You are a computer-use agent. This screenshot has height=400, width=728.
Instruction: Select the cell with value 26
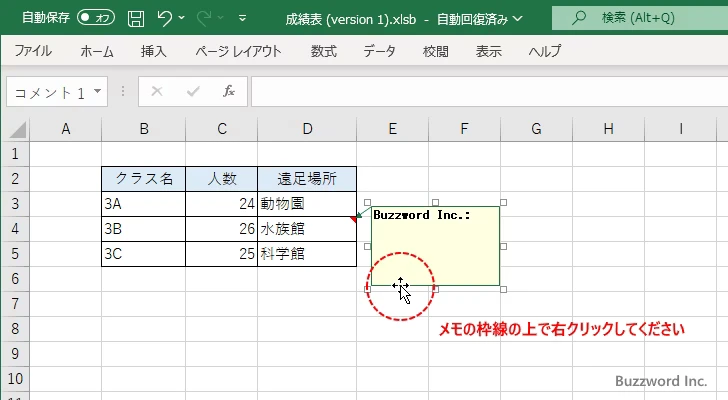click(221, 229)
